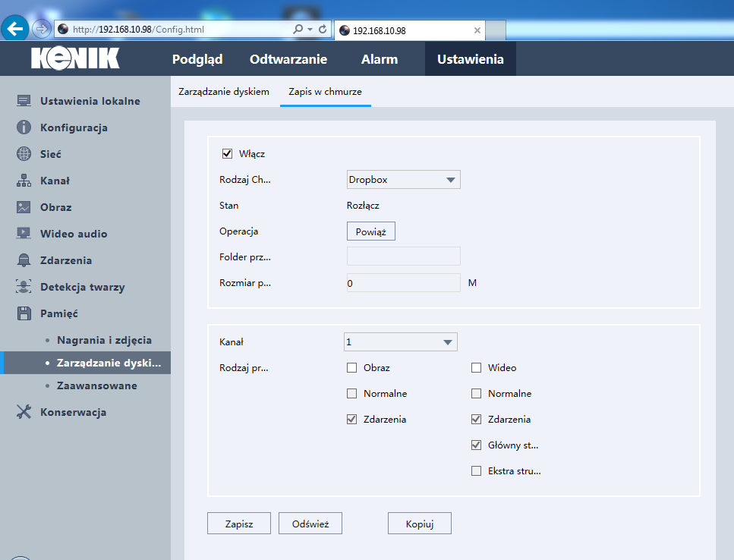This screenshot has width=734, height=560.
Task: Click the Rozmiar p input field
Action: tap(403, 282)
